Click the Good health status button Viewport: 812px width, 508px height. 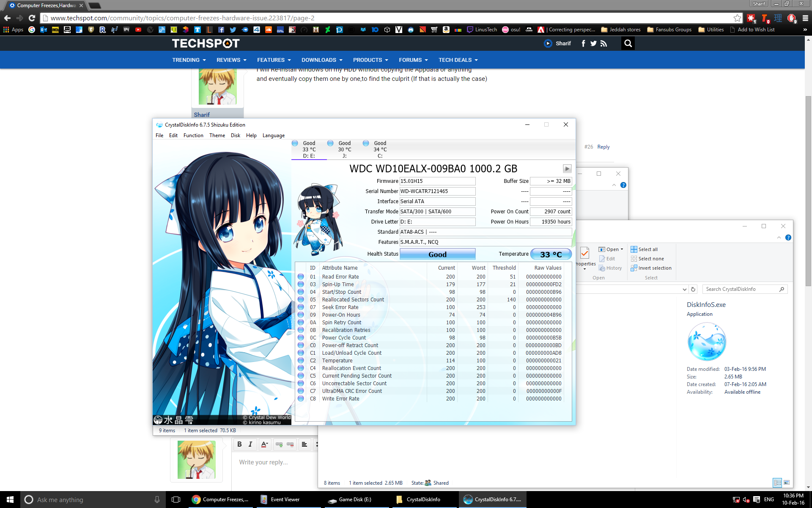437,254
